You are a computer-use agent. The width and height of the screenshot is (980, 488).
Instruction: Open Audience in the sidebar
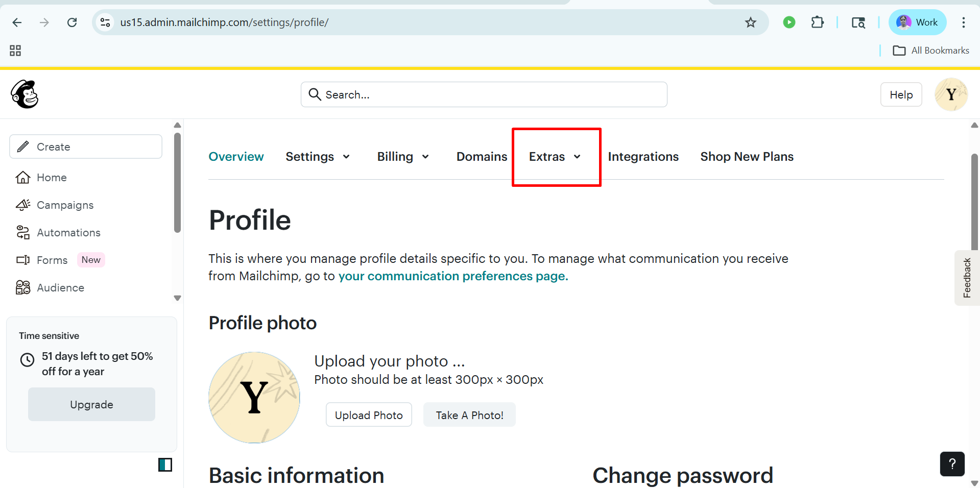(50, 288)
